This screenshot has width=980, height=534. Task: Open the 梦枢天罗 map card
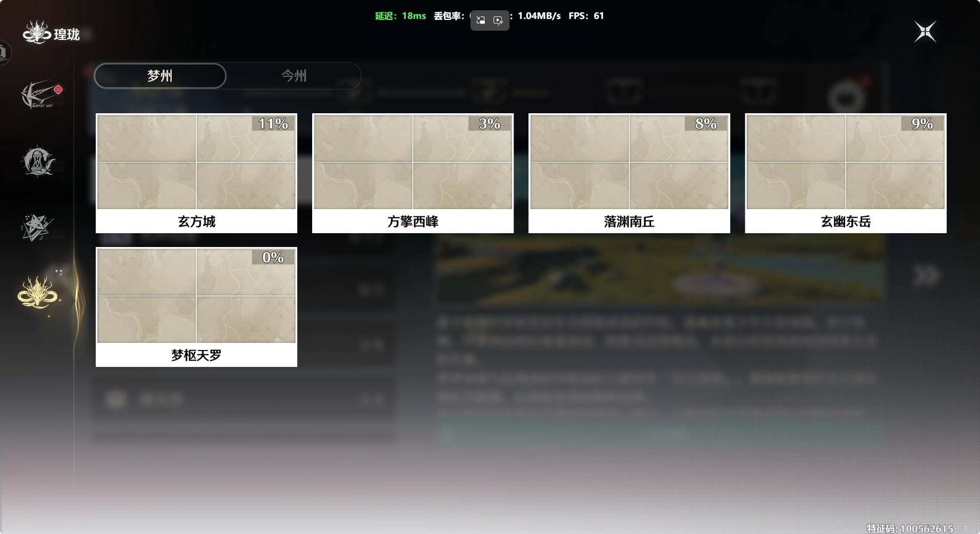point(196,307)
